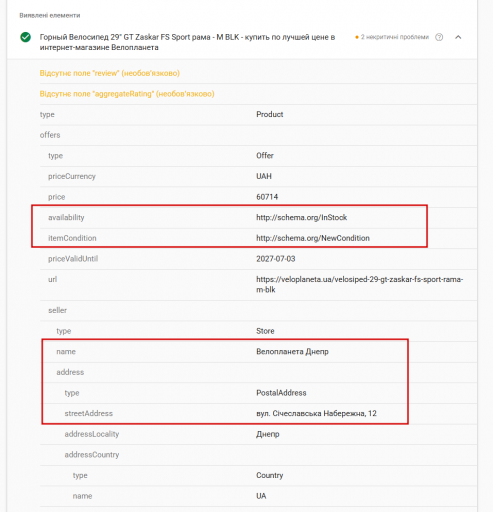Click the seller name Велопланета Днепр
The width and height of the screenshot is (493, 512).
coord(292,352)
